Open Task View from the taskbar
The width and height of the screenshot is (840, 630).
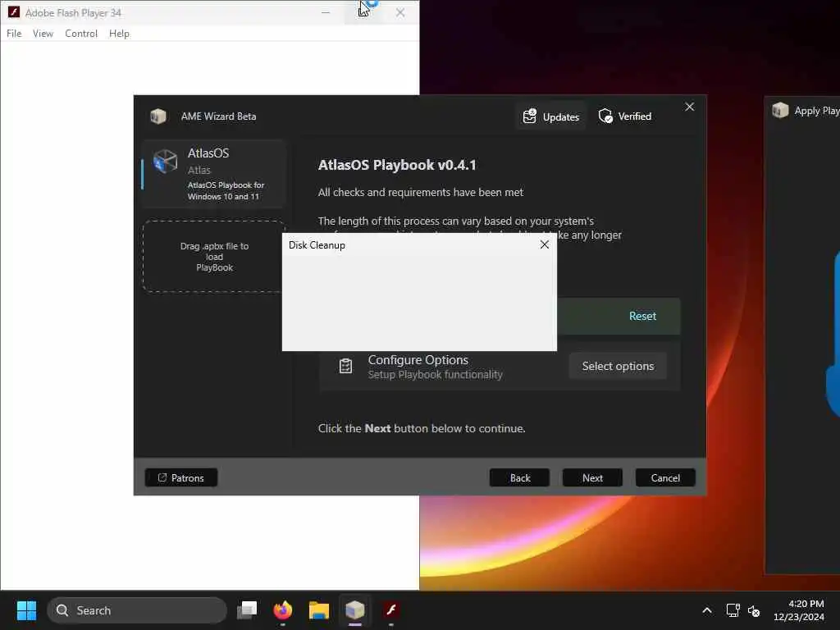point(247,610)
